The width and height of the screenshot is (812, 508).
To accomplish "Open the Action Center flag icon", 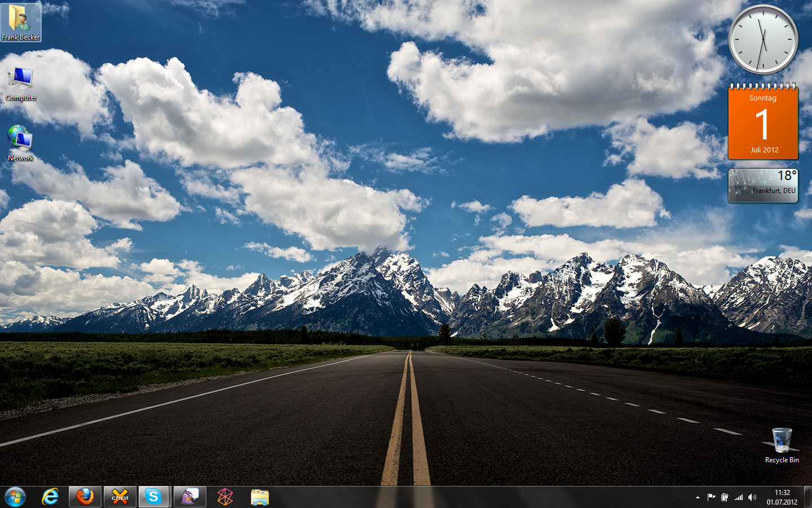I will coord(711,497).
